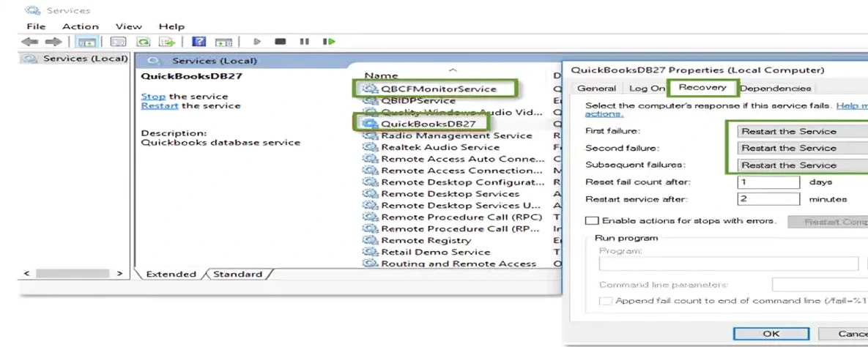Click the gear icon next to Radio Management Service
Screen dimensions: 868x347
[x=370, y=135]
